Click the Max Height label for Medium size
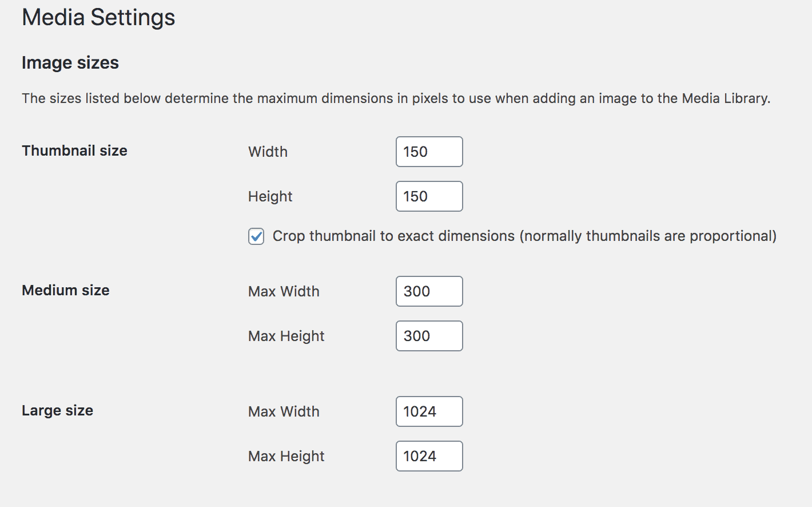This screenshot has height=507, width=812. (x=286, y=336)
